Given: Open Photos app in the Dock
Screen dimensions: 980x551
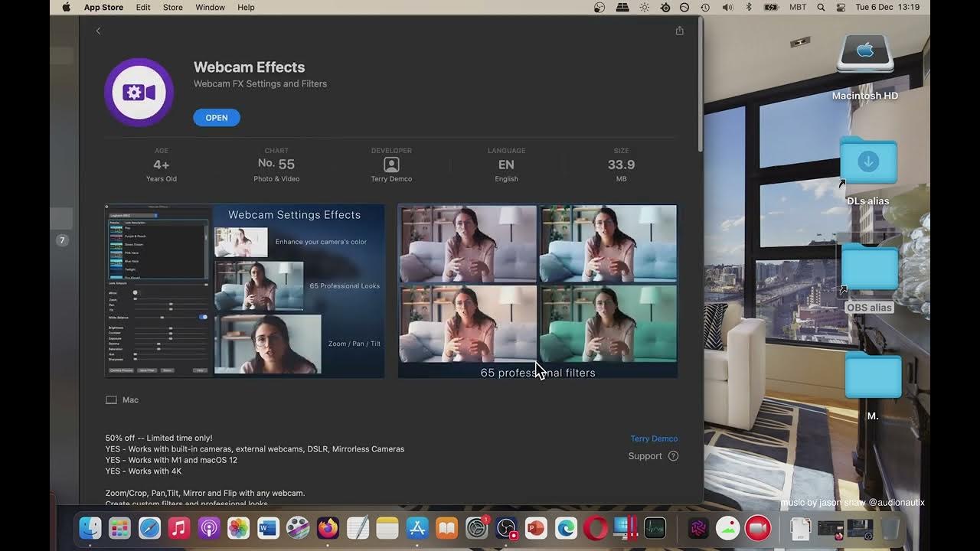Looking at the screenshot, I should pyautogui.click(x=238, y=528).
